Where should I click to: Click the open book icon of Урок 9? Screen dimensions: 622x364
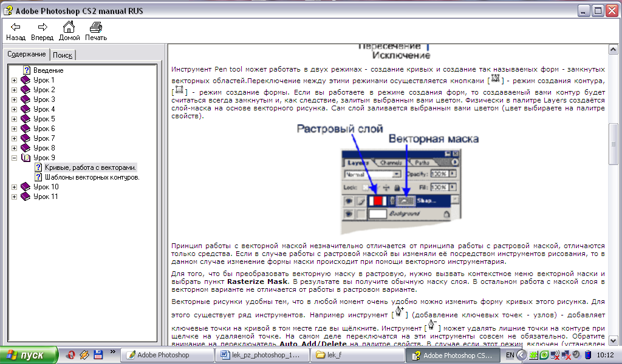(26, 158)
